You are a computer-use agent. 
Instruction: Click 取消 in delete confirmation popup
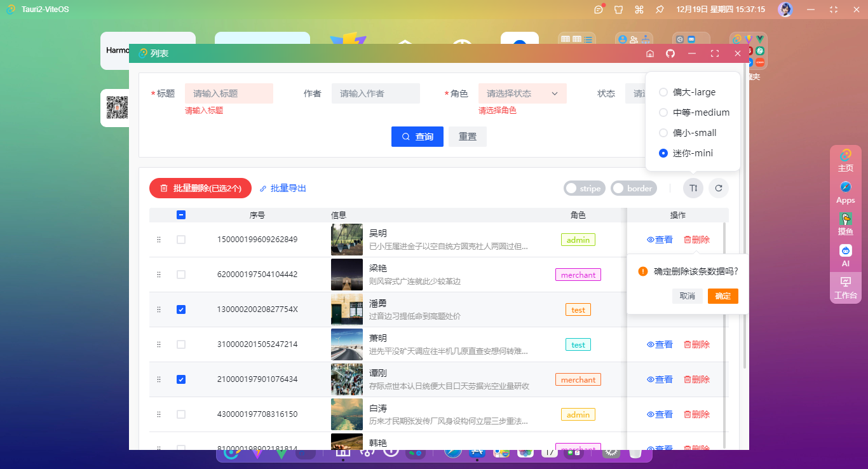point(688,296)
